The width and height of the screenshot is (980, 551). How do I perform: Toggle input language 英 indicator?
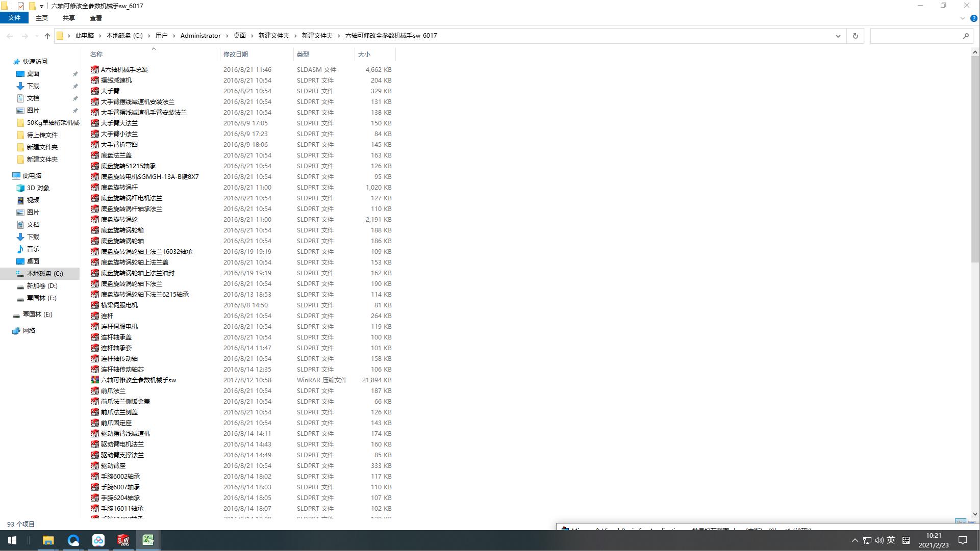click(x=891, y=540)
